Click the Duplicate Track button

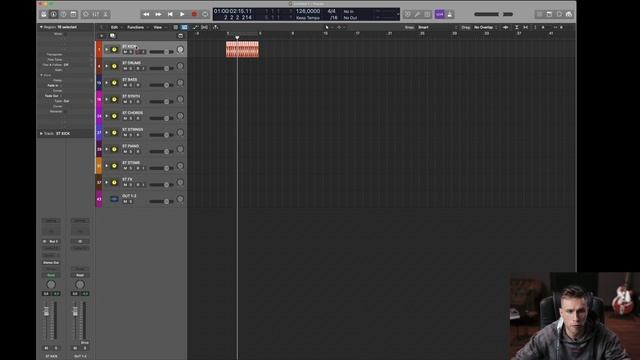(x=112, y=36)
